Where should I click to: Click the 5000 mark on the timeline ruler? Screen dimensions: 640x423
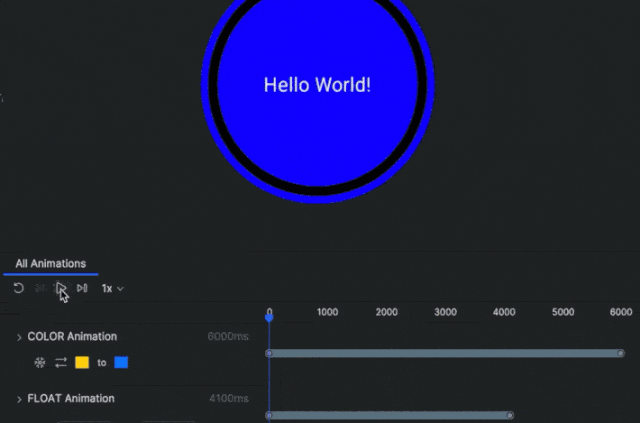click(563, 312)
